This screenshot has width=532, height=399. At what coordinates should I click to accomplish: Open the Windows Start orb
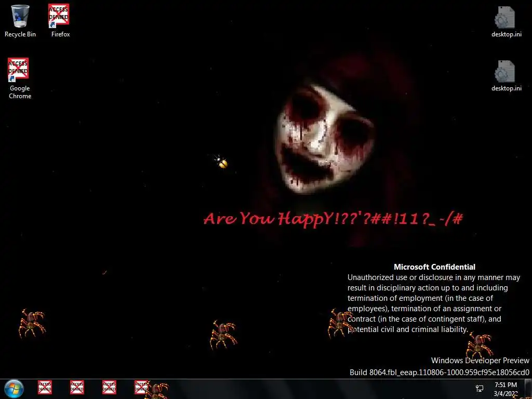click(14, 389)
